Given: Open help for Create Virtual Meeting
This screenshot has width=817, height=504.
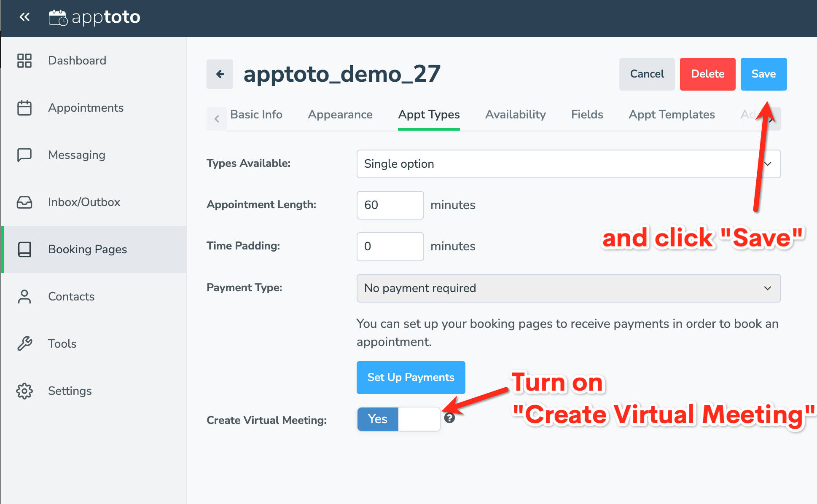Looking at the screenshot, I should click(x=450, y=418).
